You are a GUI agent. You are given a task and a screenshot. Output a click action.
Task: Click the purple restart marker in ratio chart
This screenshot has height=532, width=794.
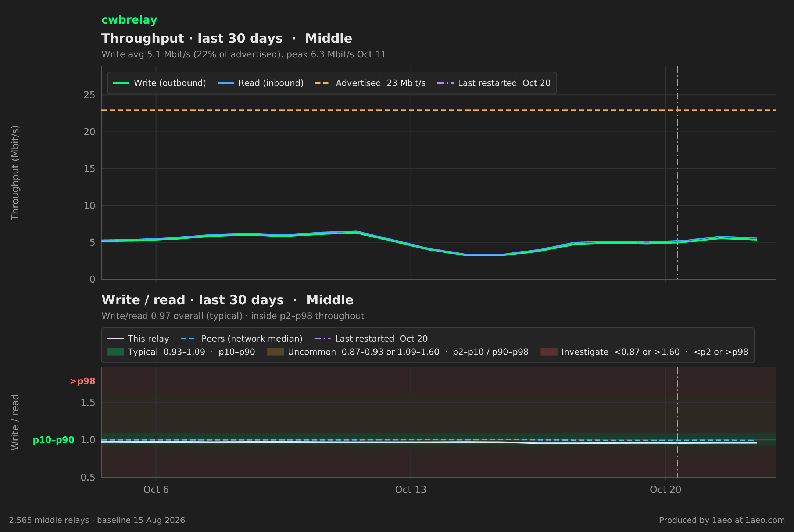coord(677,422)
